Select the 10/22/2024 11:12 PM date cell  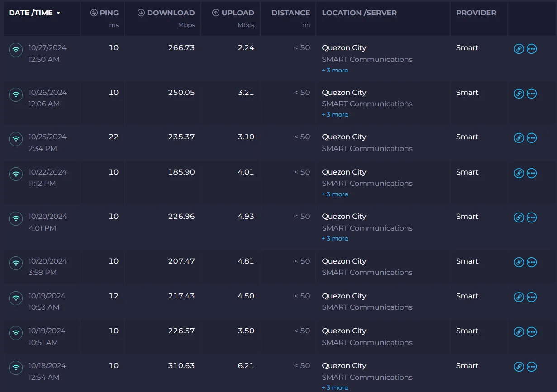tap(47, 178)
